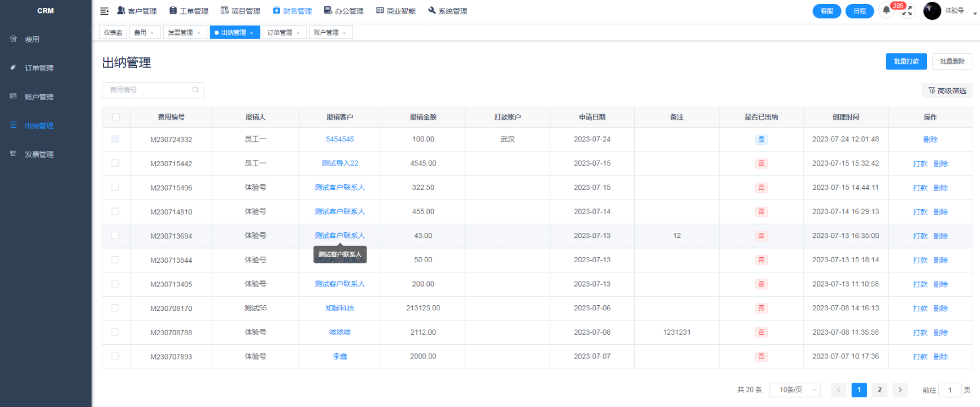Image resolution: width=980 pixels, height=407 pixels.
Task: Open customer link 5454545
Action: [x=340, y=139]
